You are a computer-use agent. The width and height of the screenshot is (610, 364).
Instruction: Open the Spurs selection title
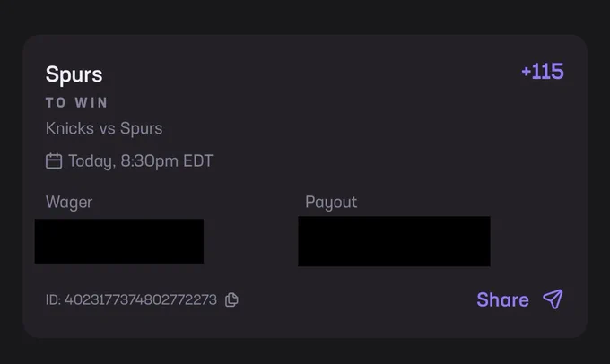74,74
